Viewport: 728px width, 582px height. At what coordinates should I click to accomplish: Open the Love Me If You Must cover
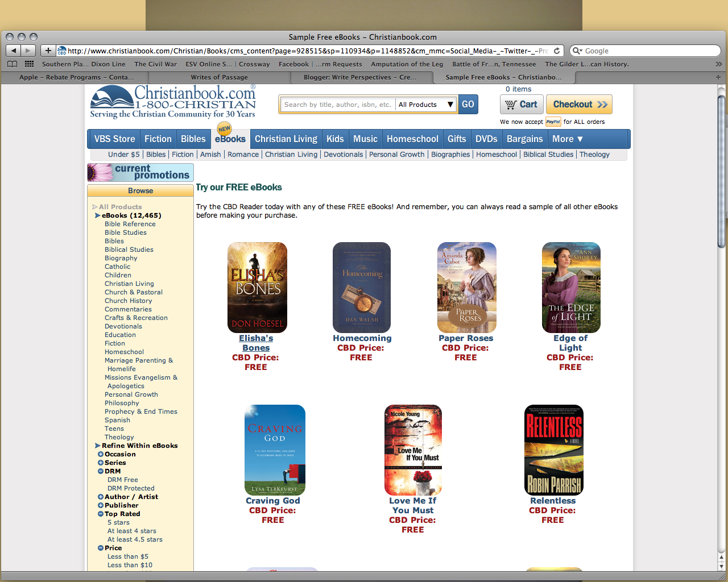click(x=413, y=450)
